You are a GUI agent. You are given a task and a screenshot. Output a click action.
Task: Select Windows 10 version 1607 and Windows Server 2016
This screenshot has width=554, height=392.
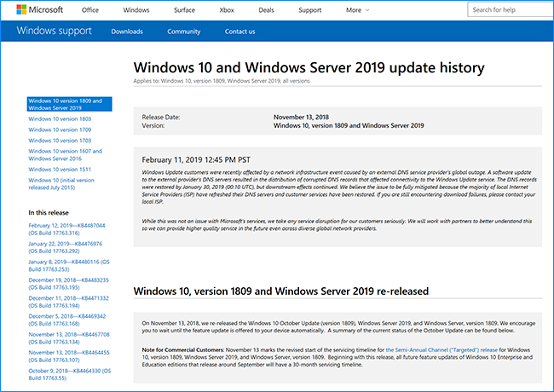tap(66, 155)
